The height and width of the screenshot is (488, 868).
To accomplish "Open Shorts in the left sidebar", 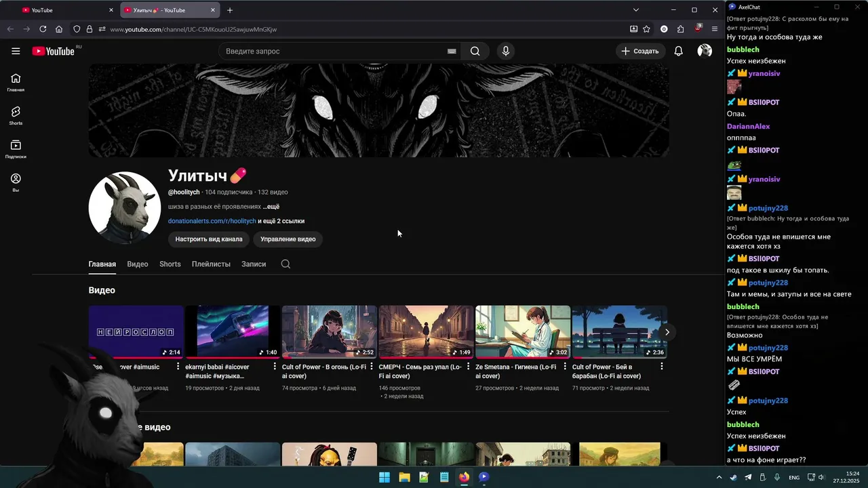I will coord(16,116).
